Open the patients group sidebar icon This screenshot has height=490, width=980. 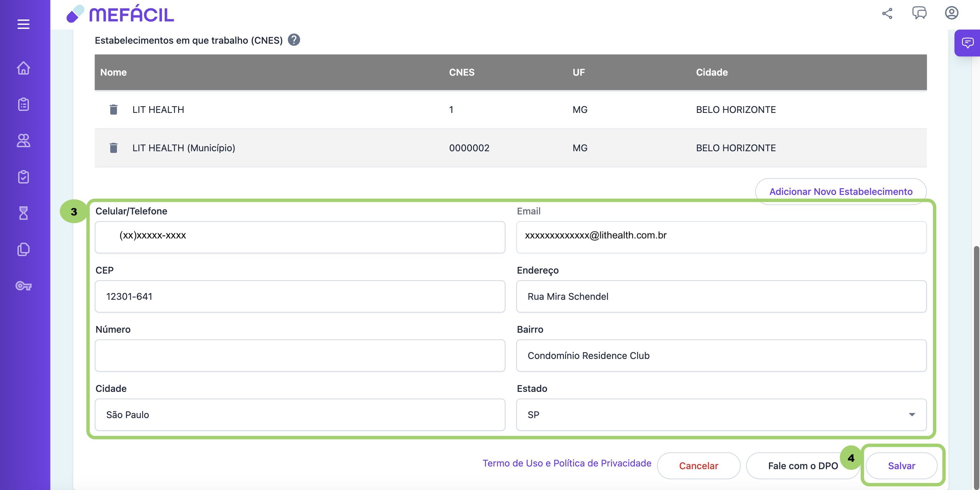pos(23,140)
